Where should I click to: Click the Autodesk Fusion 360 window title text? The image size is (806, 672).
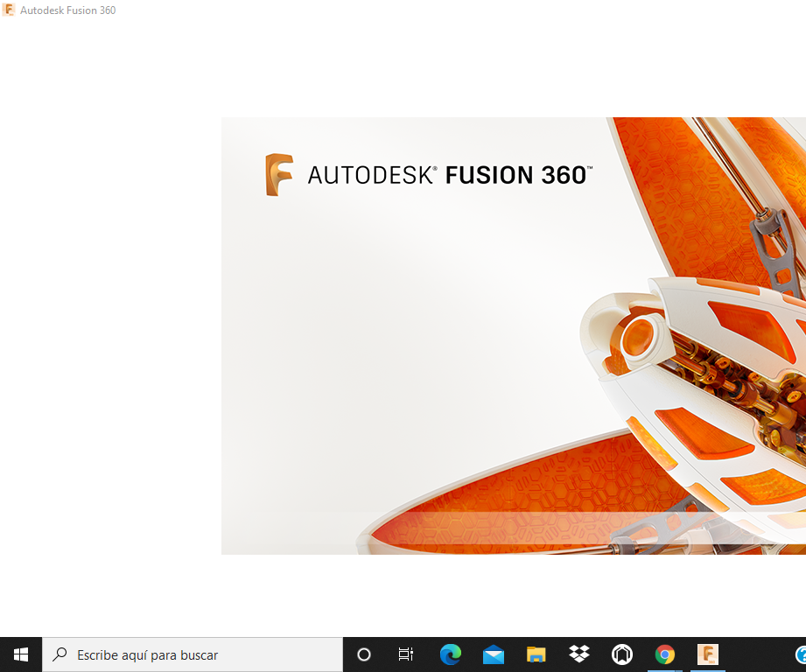tap(67, 10)
